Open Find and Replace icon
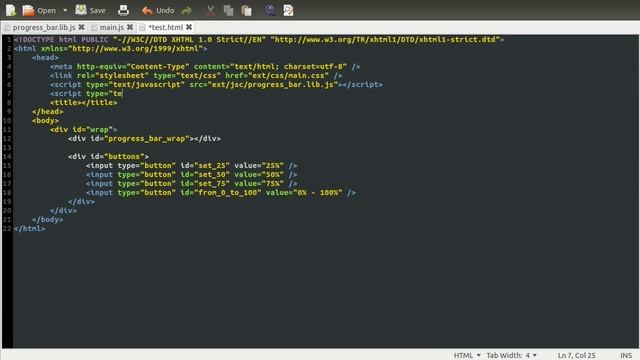 click(288, 10)
